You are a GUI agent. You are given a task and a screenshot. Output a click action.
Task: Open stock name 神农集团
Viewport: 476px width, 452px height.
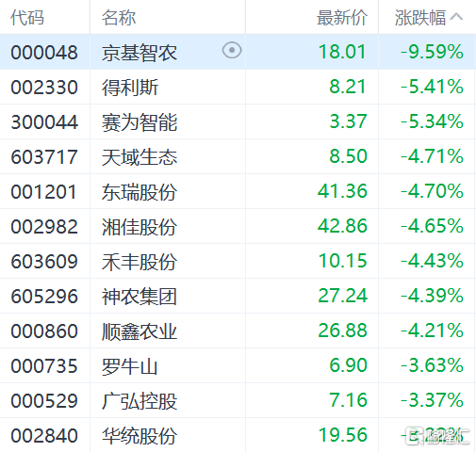(x=140, y=296)
